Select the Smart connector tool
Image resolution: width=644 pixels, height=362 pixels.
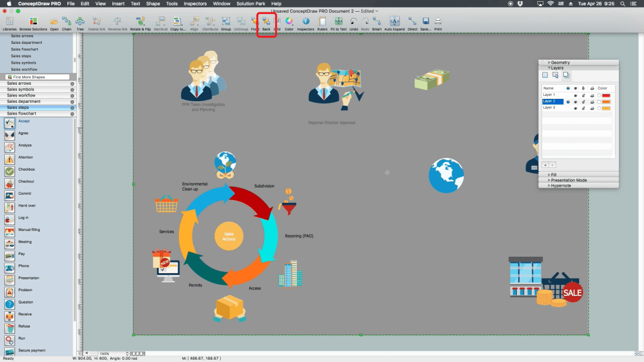[x=376, y=23]
